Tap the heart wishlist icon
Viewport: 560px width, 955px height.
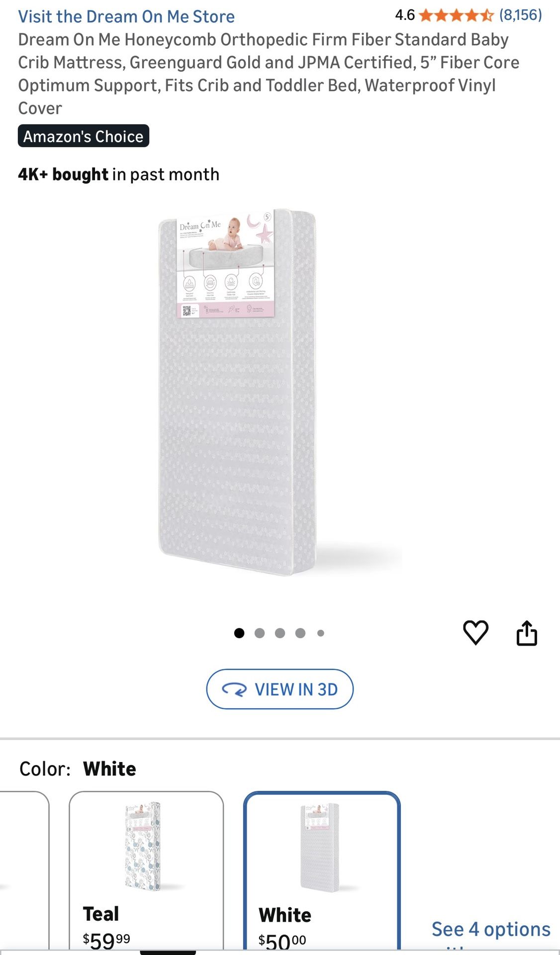(475, 633)
